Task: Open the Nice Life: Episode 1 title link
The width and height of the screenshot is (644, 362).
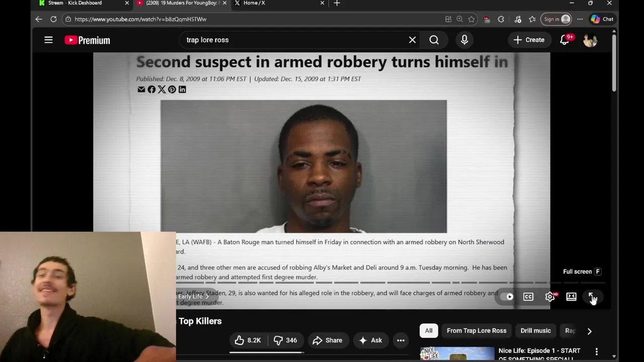Action: (539, 354)
